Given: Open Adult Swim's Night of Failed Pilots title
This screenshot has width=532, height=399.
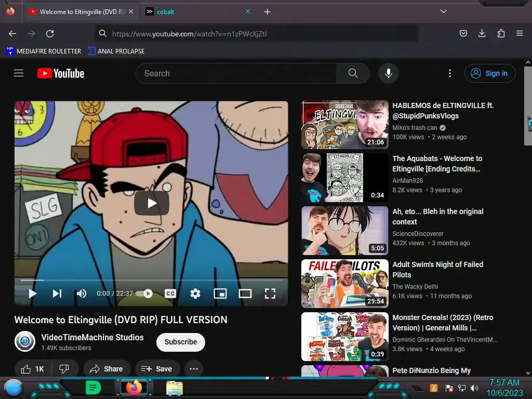Looking at the screenshot, I should pyautogui.click(x=437, y=270).
